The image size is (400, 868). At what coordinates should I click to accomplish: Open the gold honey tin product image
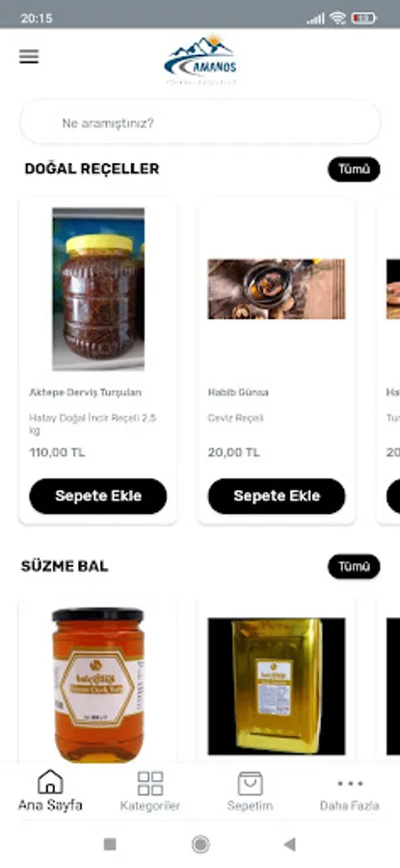pyautogui.click(x=277, y=687)
